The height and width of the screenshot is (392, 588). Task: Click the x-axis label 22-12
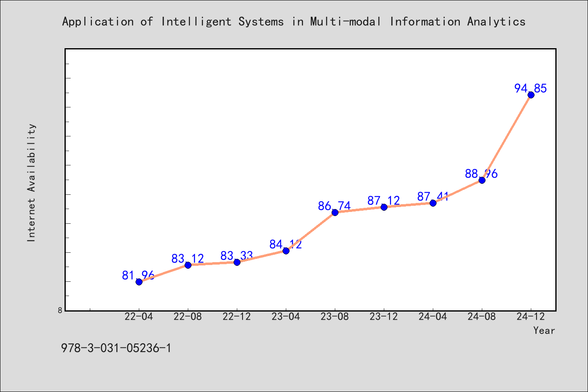[x=237, y=316]
